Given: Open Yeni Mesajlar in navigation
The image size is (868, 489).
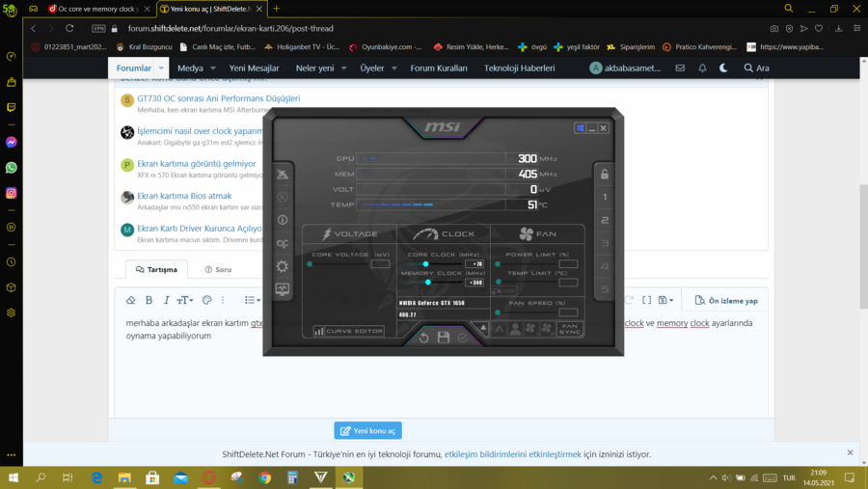Looking at the screenshot, I should [254, 68].
